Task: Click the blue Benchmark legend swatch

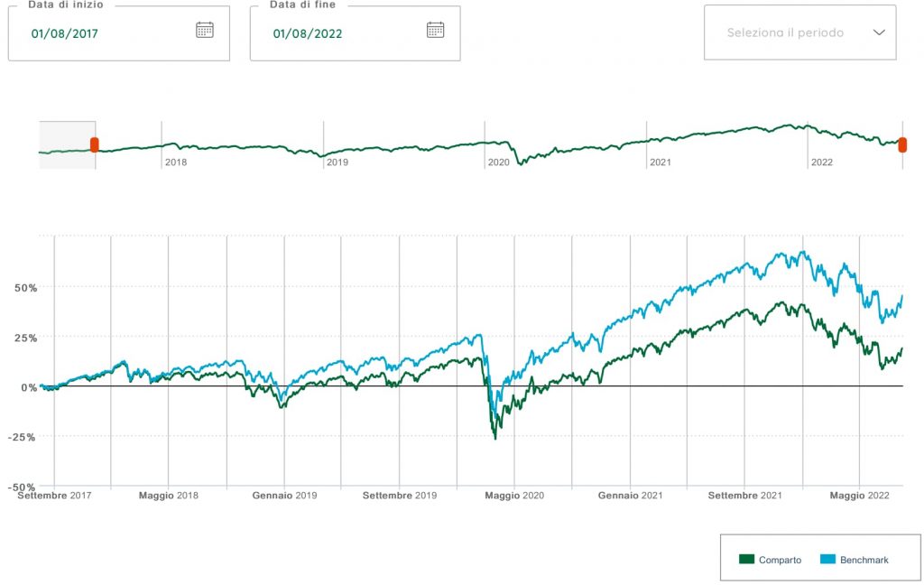Action: click(x=827, y=560)
